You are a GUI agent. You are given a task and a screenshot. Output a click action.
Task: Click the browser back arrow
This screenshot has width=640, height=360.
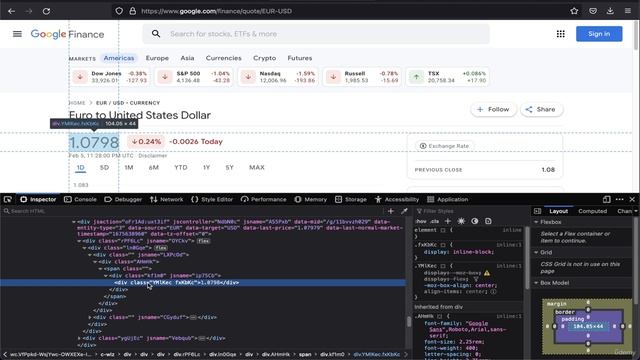point(11,11)
